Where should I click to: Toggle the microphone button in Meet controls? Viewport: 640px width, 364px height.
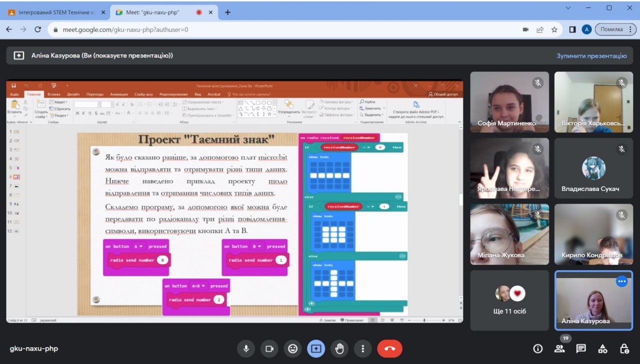coord(245,349)
